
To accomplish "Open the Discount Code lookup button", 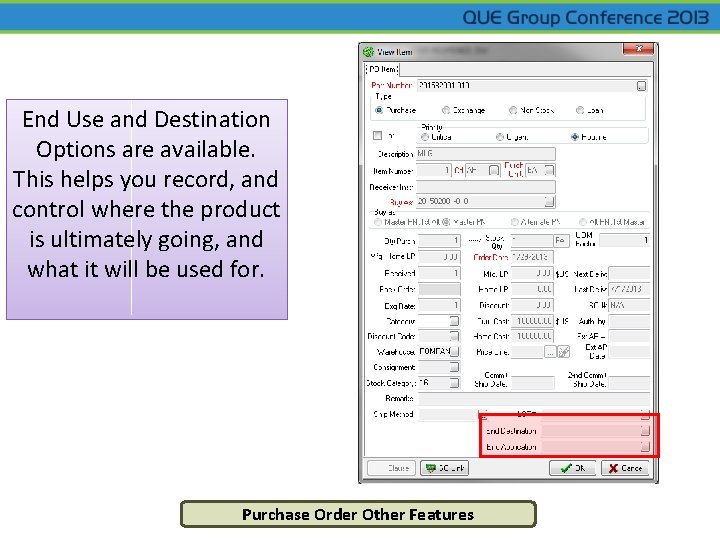I will [x=454, y=337].
